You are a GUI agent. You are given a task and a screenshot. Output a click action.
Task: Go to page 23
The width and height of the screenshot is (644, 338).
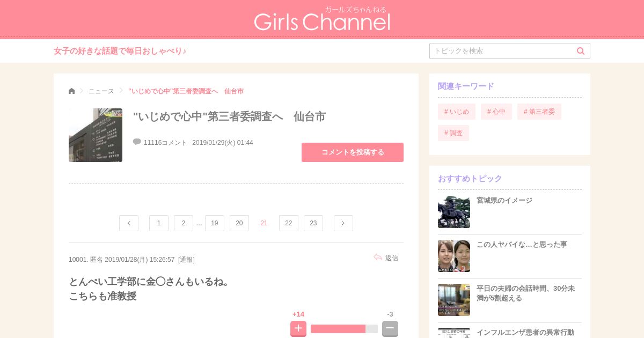[313, 223]
